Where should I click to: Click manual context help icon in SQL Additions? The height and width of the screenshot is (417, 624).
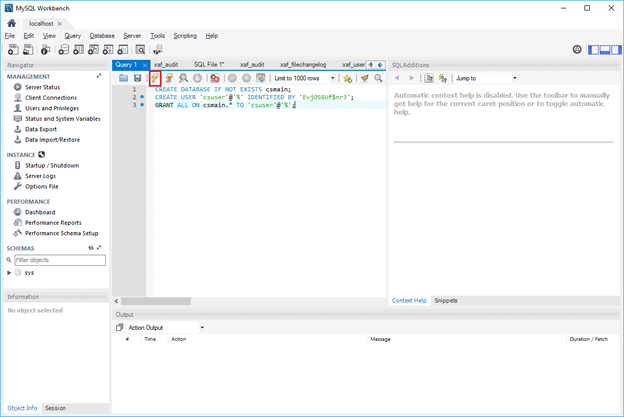click(x=429, y=78)
